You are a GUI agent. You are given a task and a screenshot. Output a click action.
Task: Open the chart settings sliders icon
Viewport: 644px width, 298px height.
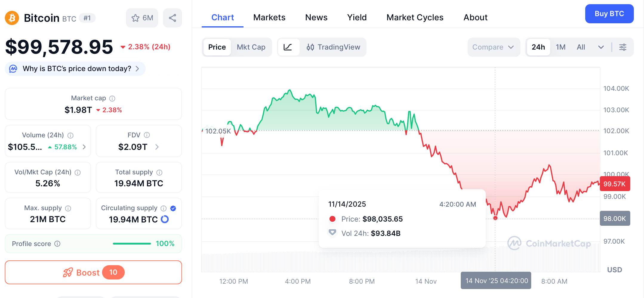(623, 47)
